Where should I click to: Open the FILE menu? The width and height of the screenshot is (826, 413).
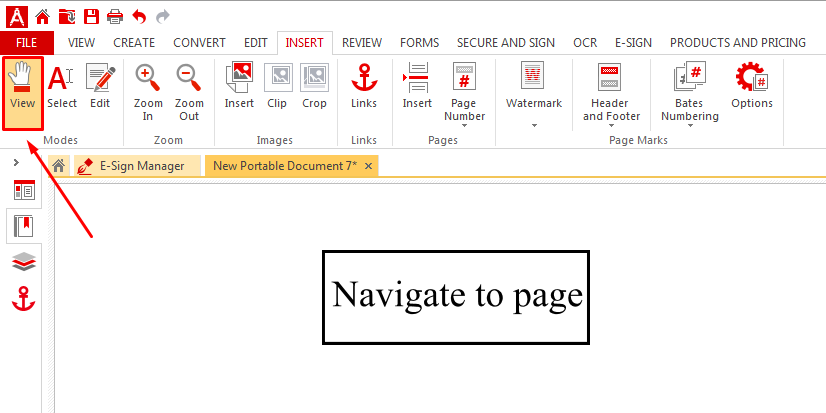(x=27, y=43)
